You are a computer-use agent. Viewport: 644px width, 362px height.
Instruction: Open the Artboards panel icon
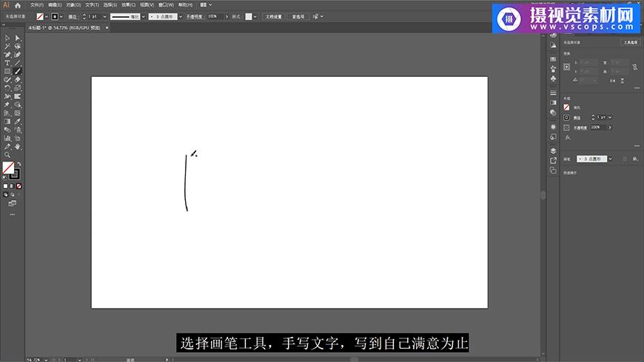(553, 170)
